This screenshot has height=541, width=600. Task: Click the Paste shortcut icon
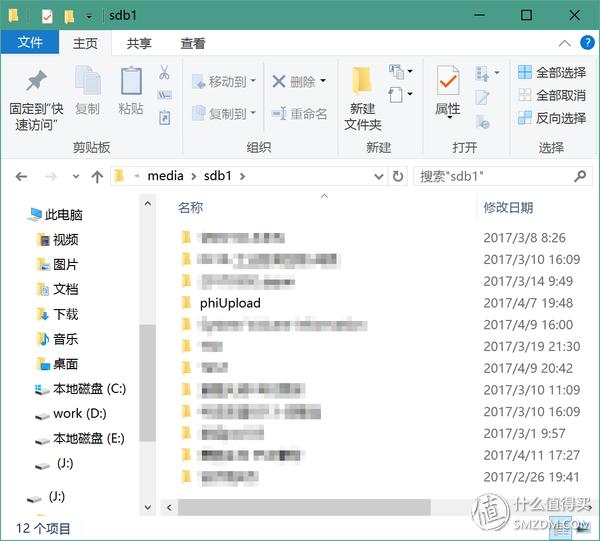click(165, 117)
